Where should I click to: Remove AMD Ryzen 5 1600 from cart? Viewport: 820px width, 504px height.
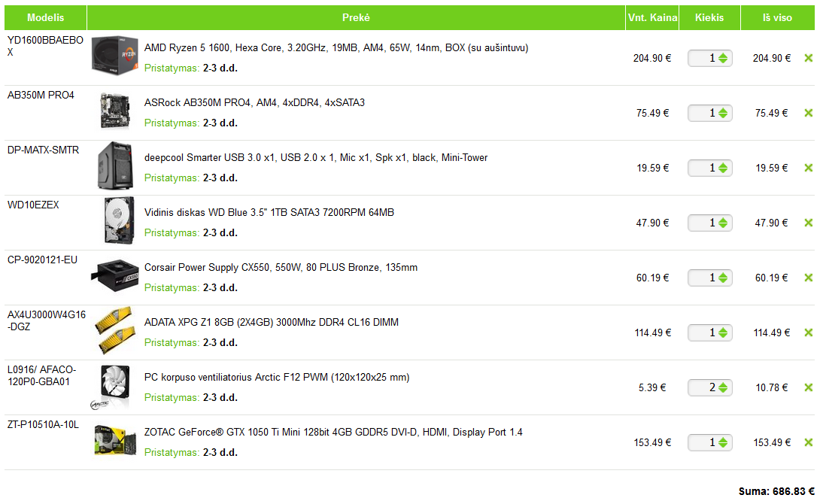coord(808,58)
